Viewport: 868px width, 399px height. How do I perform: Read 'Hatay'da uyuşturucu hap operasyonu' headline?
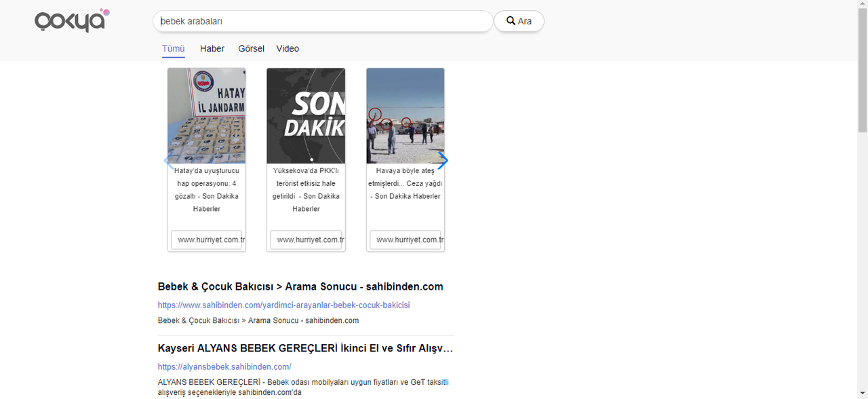(x=207, y=190)
